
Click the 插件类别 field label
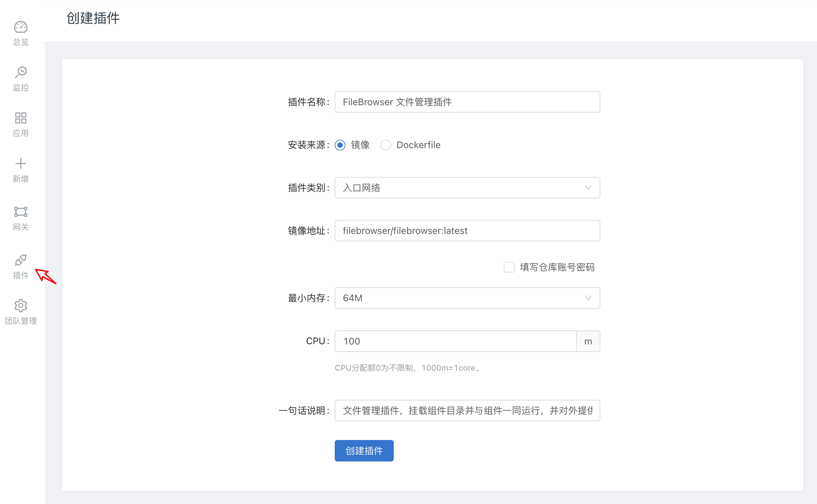[x=309, y=188]
